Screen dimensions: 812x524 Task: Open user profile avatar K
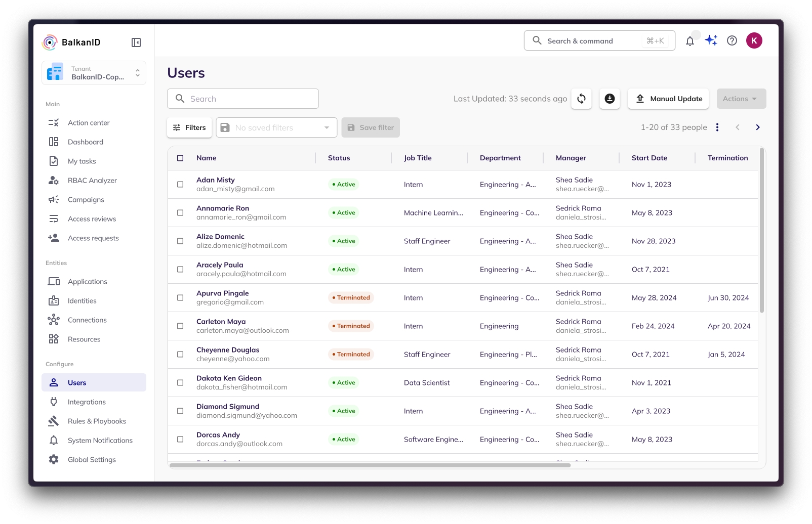[x=754, y=40]
